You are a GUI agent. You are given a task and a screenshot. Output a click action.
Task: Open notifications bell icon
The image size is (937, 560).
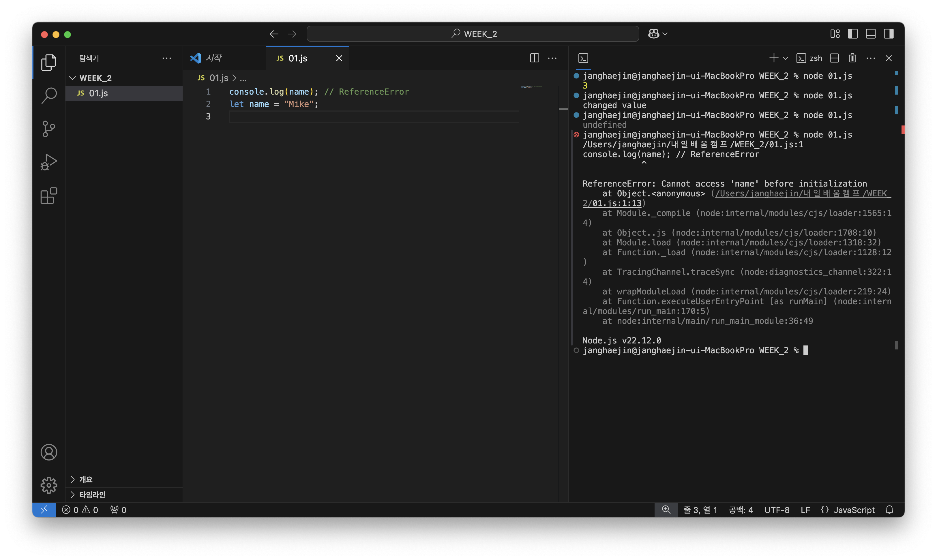click(889, 510)
